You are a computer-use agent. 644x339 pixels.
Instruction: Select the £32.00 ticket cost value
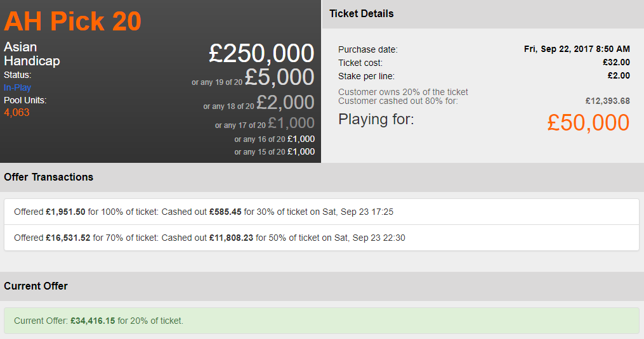[616, 63]
